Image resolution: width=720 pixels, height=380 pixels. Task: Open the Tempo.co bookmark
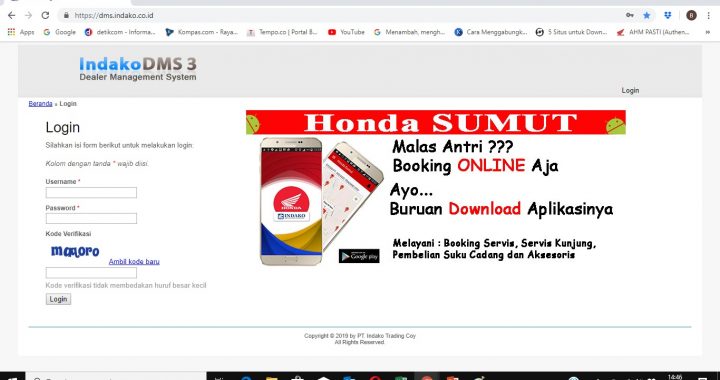click(282, 32)
